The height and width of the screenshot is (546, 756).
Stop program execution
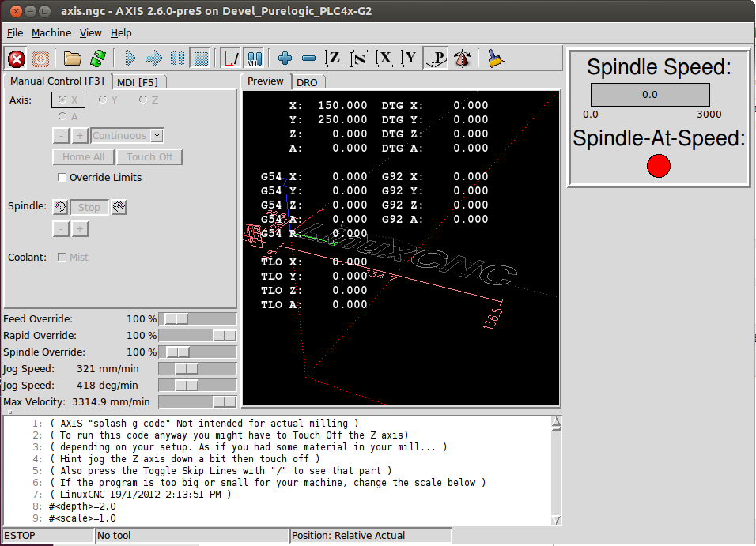point(201,58)
